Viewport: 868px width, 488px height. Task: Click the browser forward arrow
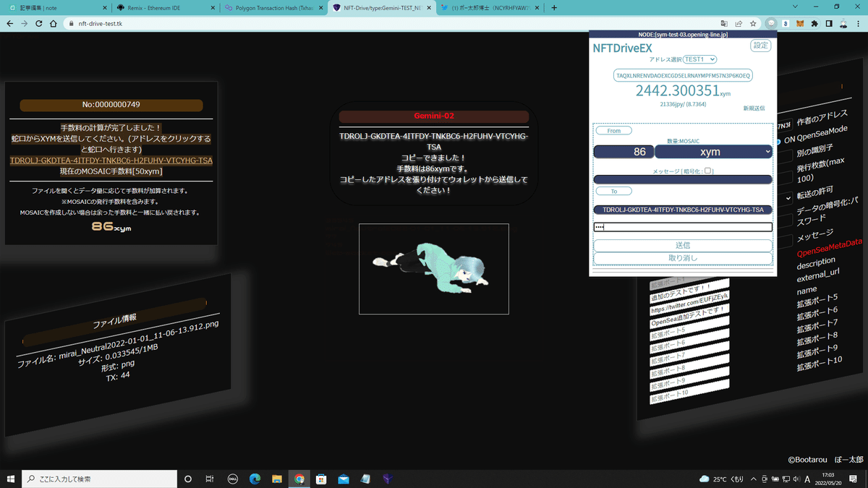(x=25, y=23)
